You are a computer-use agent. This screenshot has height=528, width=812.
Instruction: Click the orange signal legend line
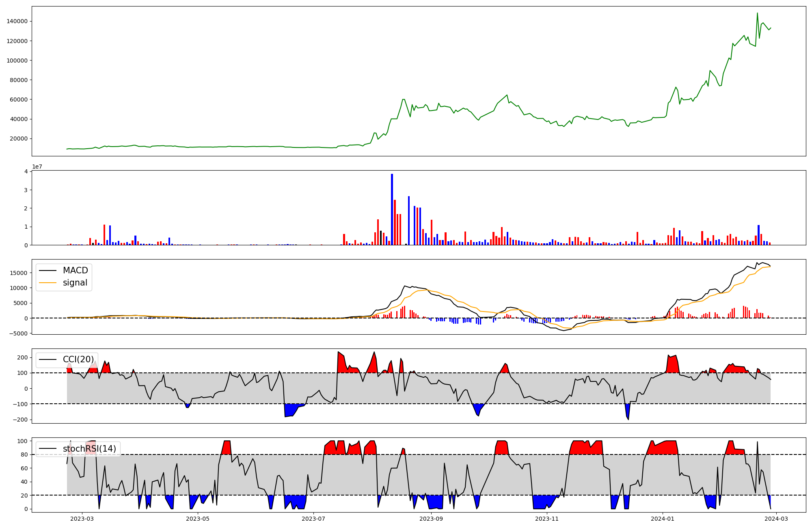tap(48, 283)
